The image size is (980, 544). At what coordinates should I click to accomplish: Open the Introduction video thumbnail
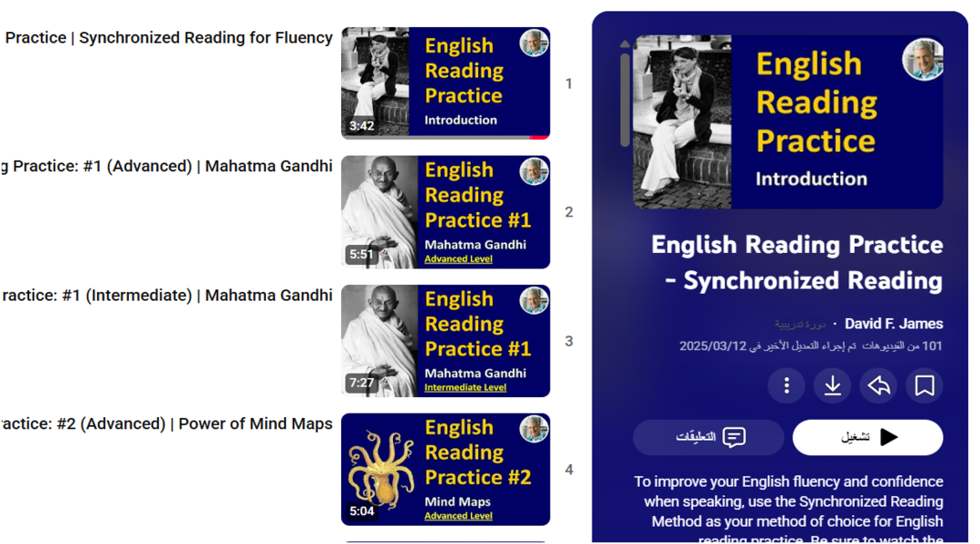click(x=446, y=83)
